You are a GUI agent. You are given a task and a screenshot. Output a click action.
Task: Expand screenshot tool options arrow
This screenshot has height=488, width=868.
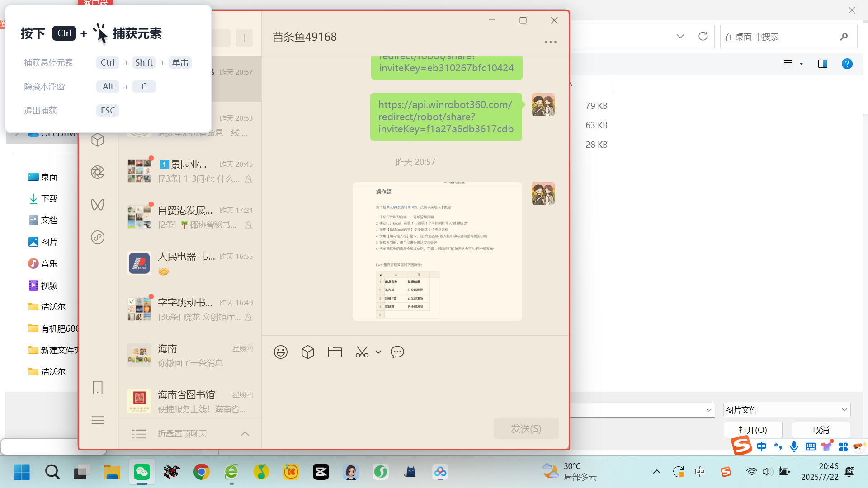point(378,352)
